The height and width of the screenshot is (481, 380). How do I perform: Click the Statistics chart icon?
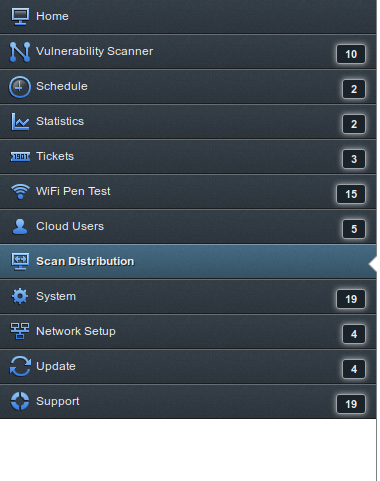point(20,122)
